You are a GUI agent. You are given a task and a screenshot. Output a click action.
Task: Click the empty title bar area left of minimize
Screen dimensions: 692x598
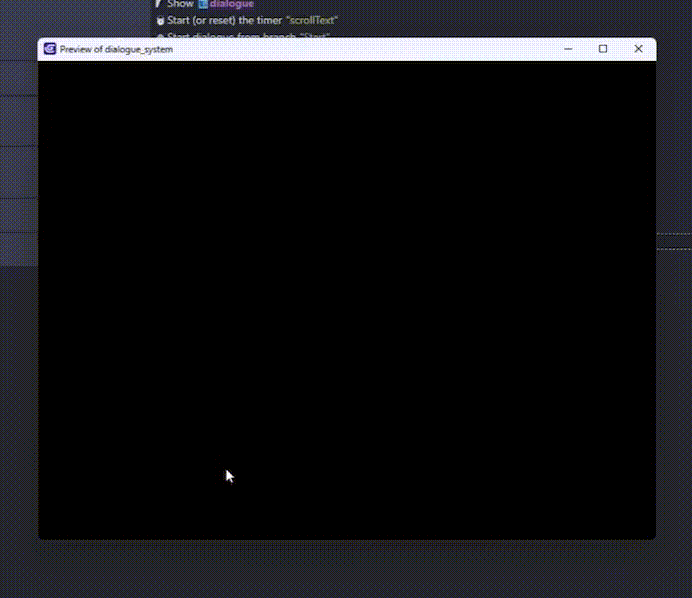coord(400,49)
